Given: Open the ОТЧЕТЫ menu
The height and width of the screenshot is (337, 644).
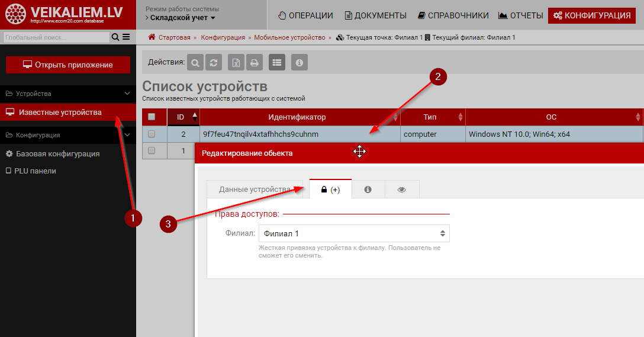Looking at the screenshot, I should pyautogui.click(x=520, y=15).
